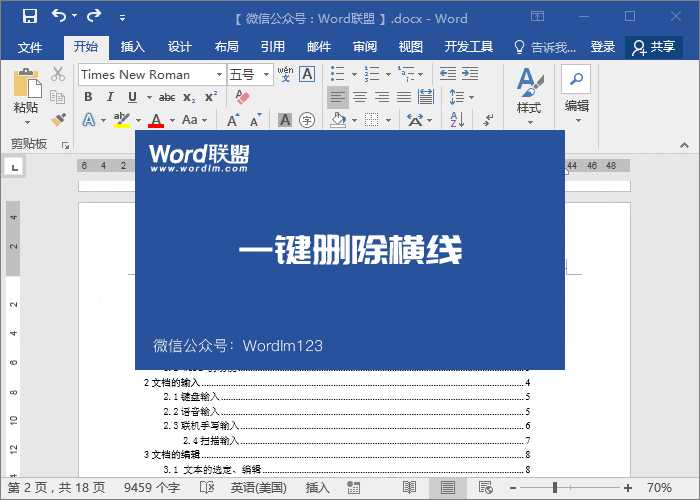This screenshot has height=500, width=700.
Task: Toggle Bold formatting
Action: click(x=88, y=97)
